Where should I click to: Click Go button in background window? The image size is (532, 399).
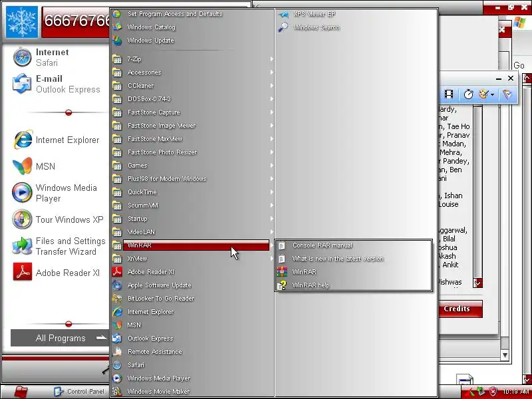[519, 65]
